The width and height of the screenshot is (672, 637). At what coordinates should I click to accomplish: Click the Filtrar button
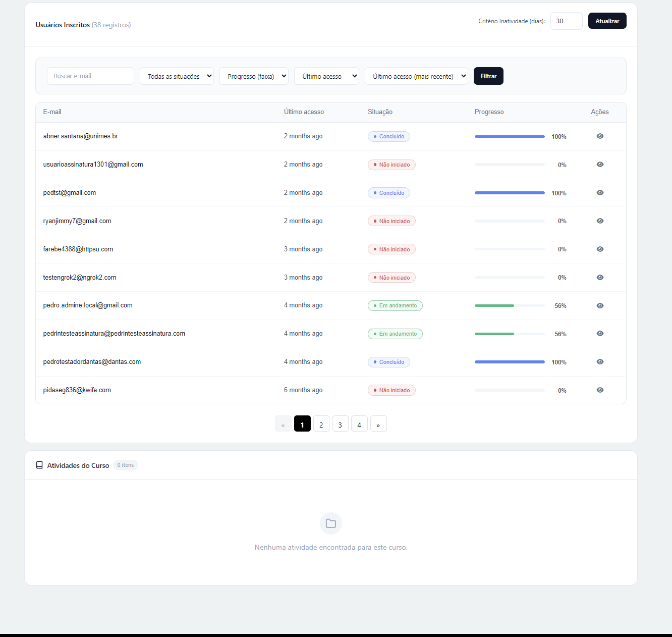point(488,76)
